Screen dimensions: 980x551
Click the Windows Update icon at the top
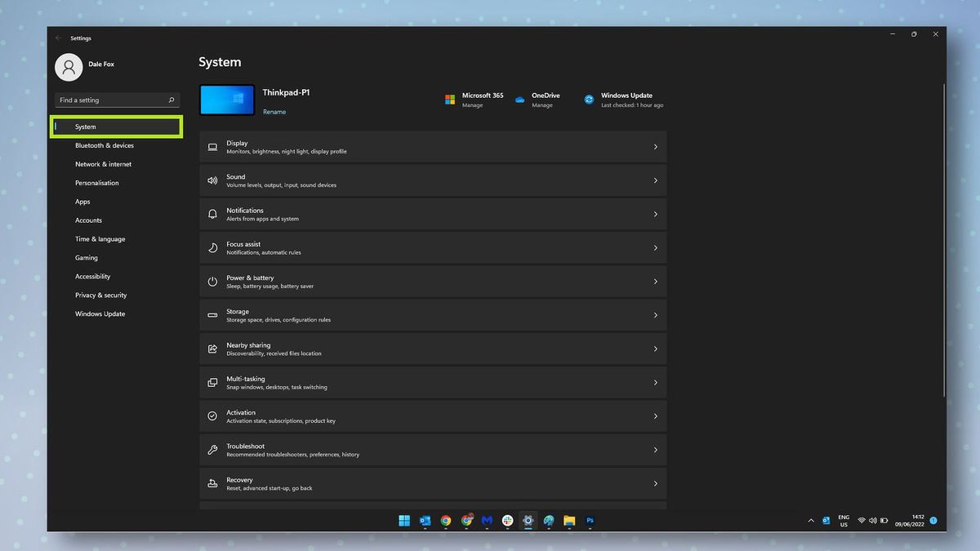[x=589, y=99]
